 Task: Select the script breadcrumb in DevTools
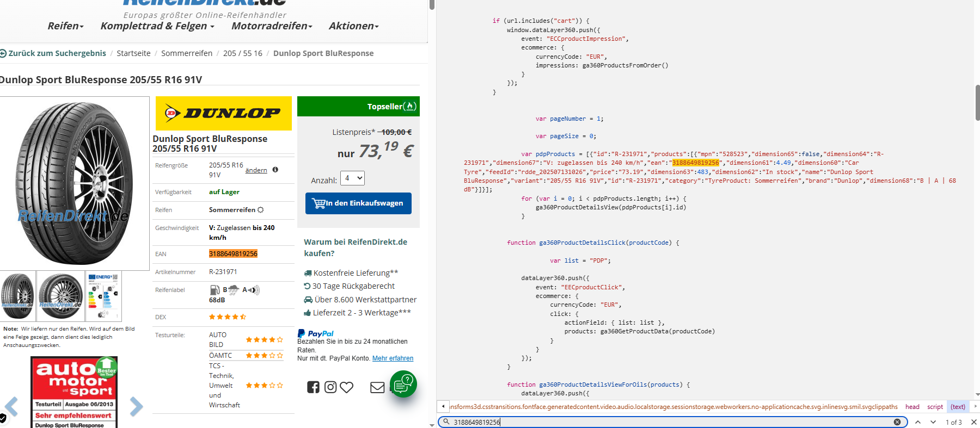coord(935,407)
